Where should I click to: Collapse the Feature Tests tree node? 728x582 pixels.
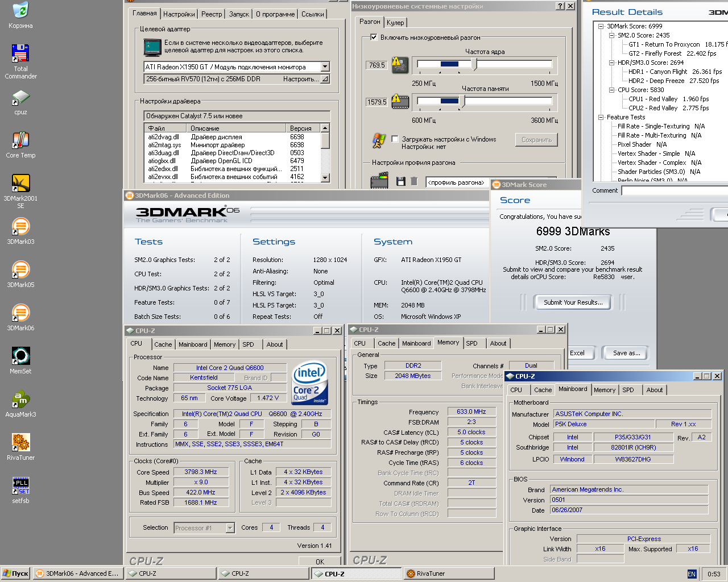601,117
